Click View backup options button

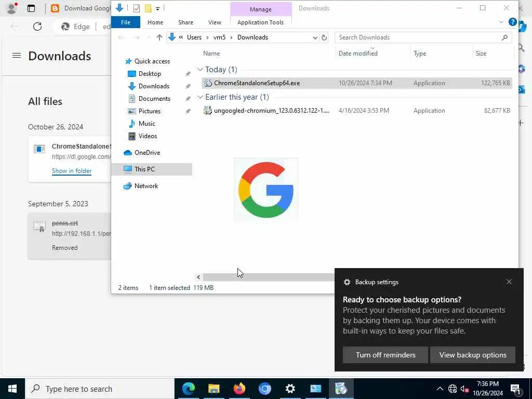tap(473, 355)
